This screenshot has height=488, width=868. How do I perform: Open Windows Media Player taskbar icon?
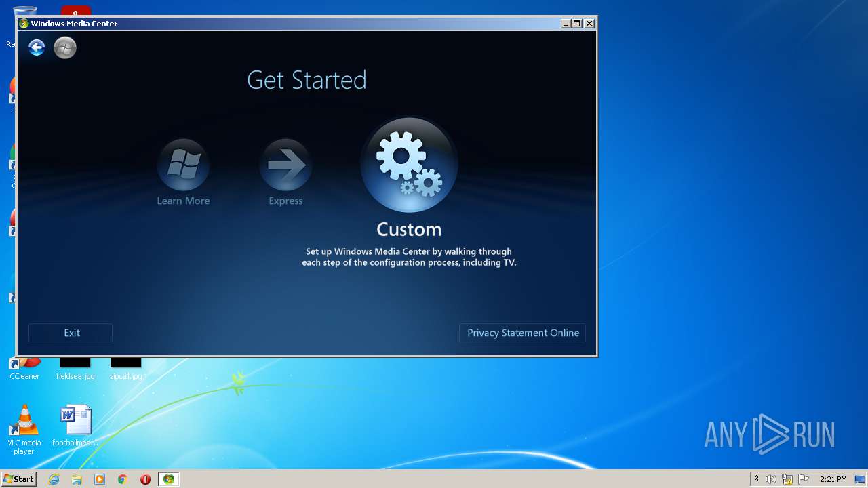(100, 479)
